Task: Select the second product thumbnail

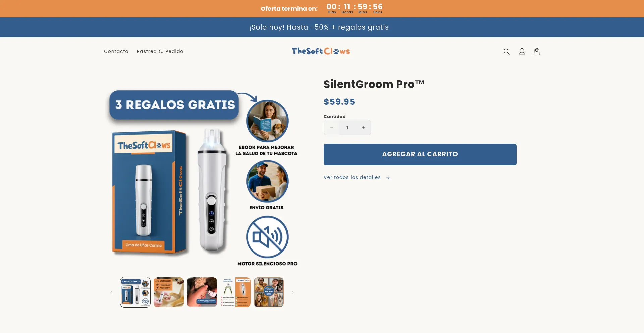Action: point(169,292)
